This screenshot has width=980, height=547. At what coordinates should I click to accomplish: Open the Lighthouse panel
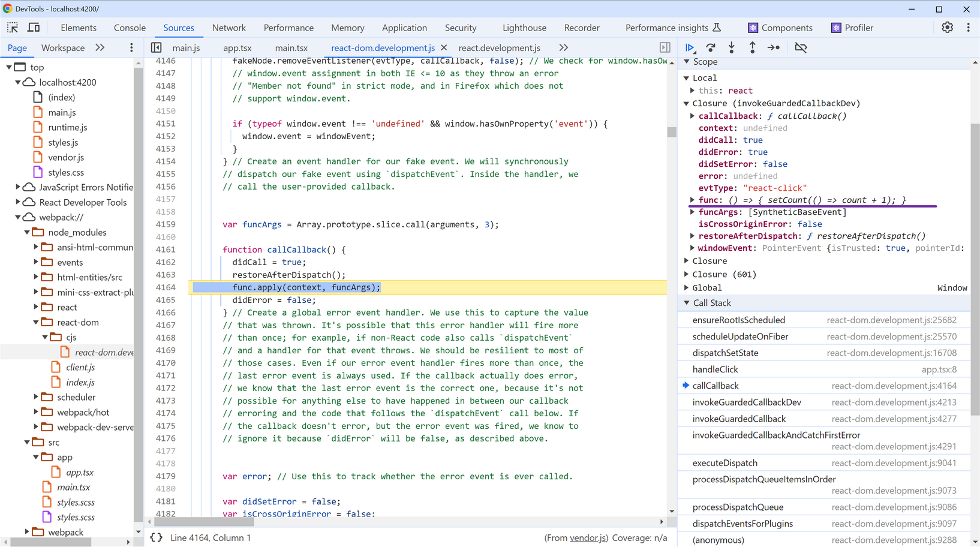coord(524,28)
